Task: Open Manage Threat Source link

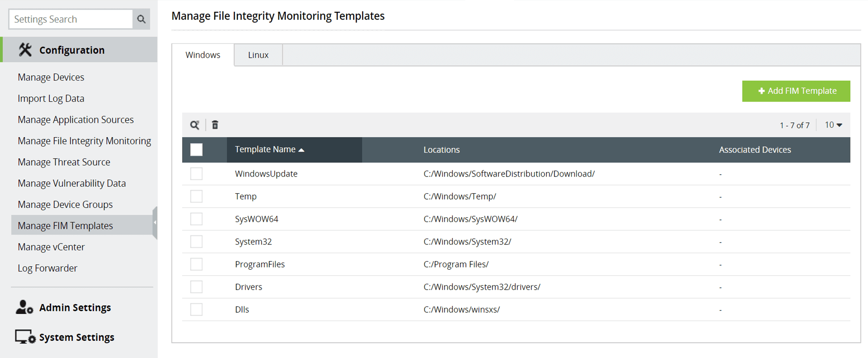Action: (x=64, y=162)
